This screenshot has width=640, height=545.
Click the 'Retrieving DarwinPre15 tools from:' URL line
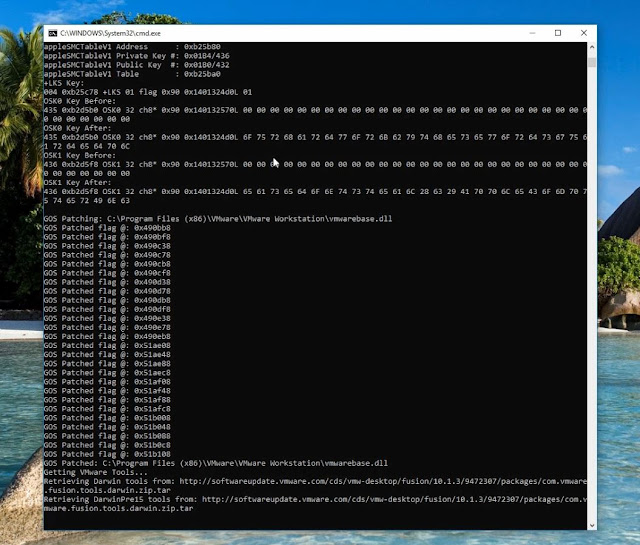pos(315,504)
